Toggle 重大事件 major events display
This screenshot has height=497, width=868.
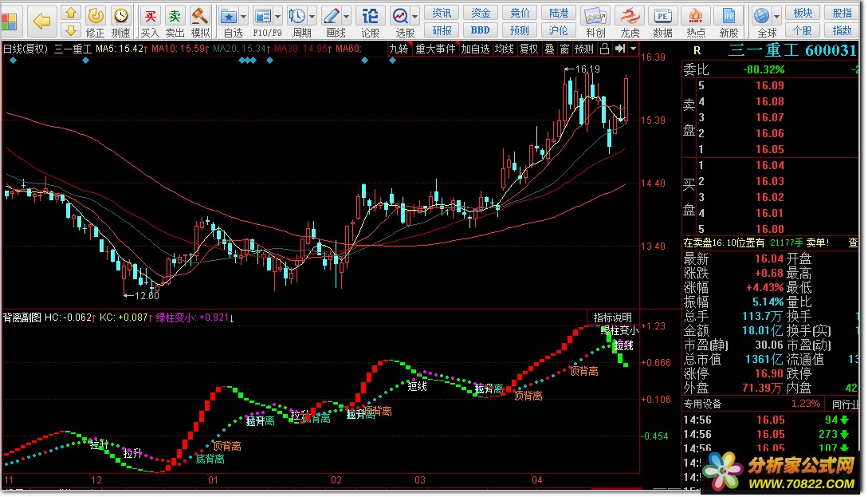(x=436, y=49)
